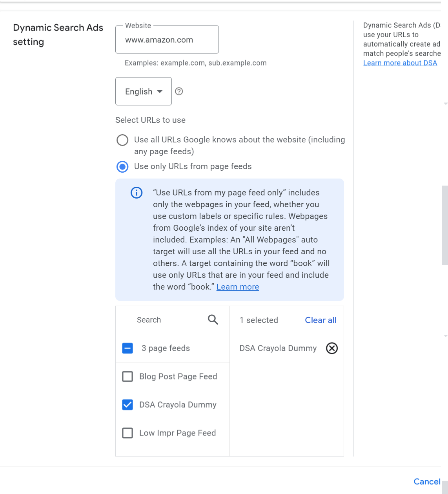448x494 pixels.
Task: Check the Low Impr Page Feed checkbox
Action: click(127, 433)
